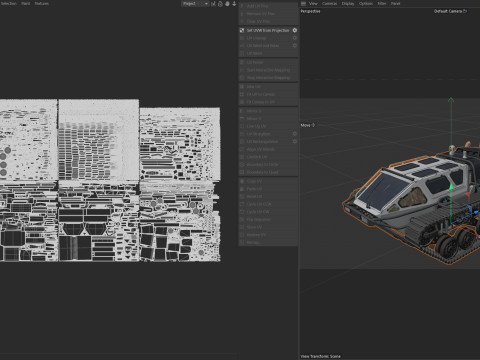Open Set UVW from Projection settings gear
This screenshot has height=360, width=480.
coord(295,30)
